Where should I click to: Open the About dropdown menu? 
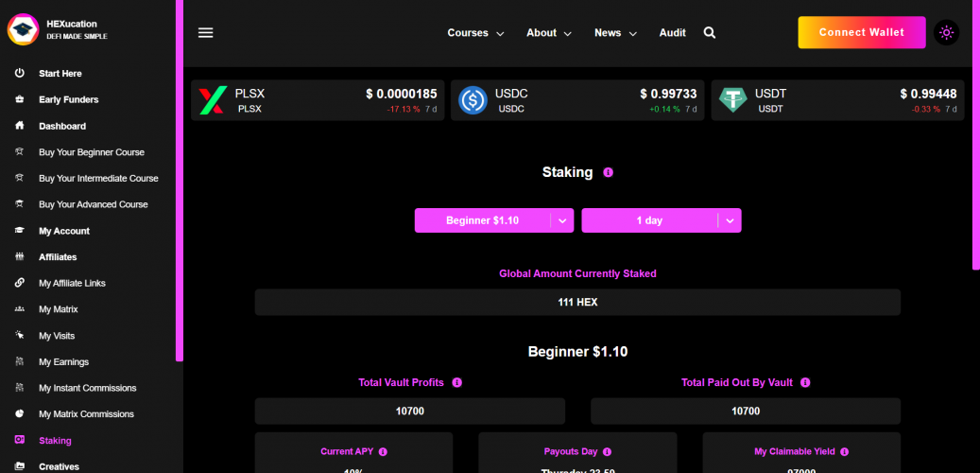[549, 33]
